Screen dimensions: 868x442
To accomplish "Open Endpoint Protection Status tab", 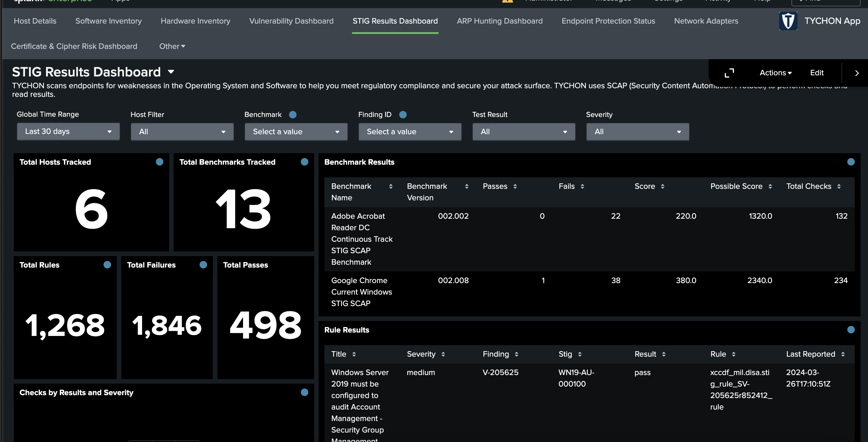I will coord(608,21).
